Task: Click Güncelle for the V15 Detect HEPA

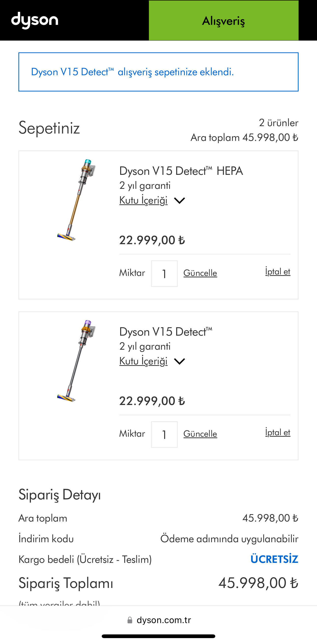Action: coord(200,273)
